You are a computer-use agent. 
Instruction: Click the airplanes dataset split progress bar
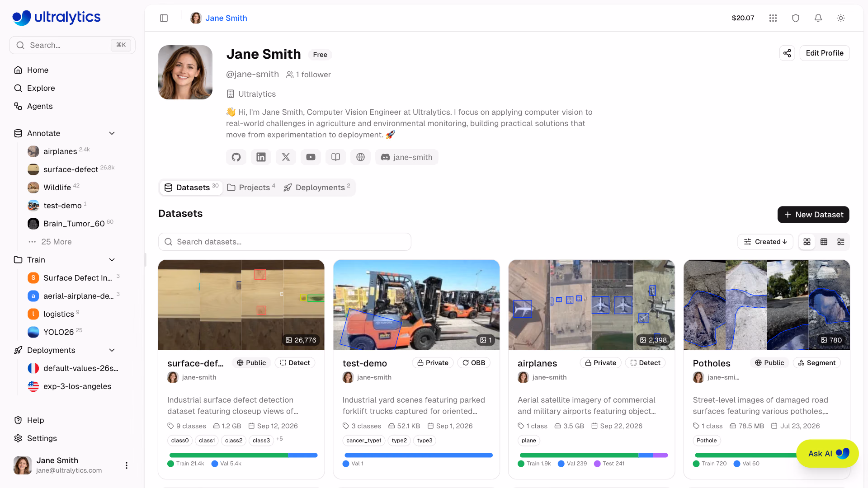point(594,455)
